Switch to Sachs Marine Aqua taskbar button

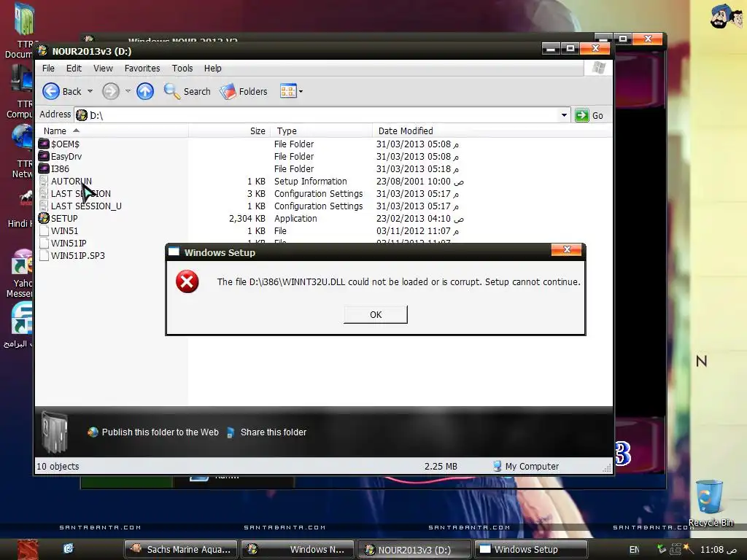(182, 550)
